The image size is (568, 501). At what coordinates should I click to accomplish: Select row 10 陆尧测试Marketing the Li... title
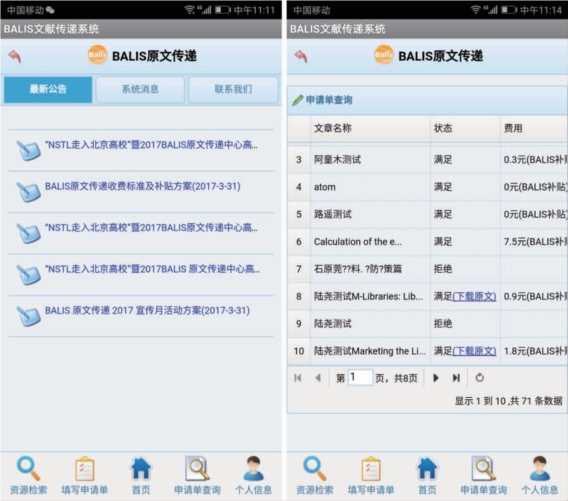point(370,351)
